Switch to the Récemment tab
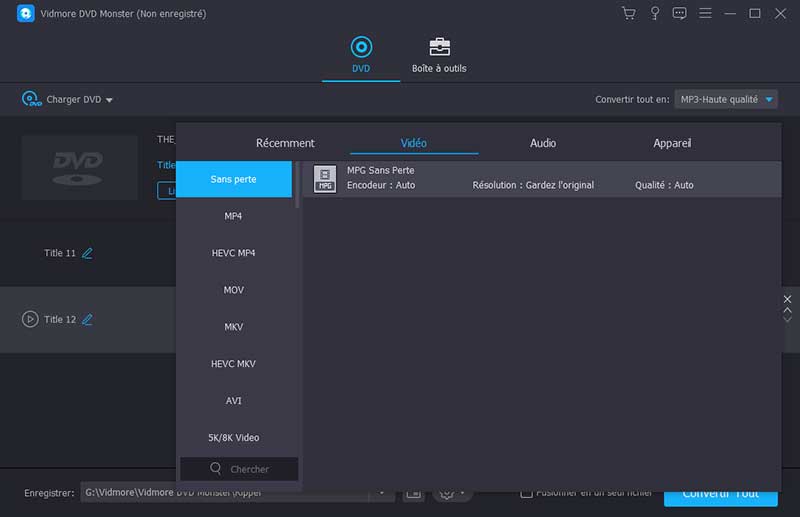Viewport: 800px width, 517px height. pos(285,143)
